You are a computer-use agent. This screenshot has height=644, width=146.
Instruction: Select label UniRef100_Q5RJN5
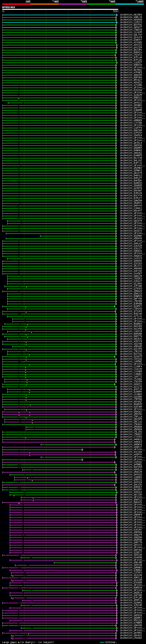pyautogui.click(x=131, y=562)
